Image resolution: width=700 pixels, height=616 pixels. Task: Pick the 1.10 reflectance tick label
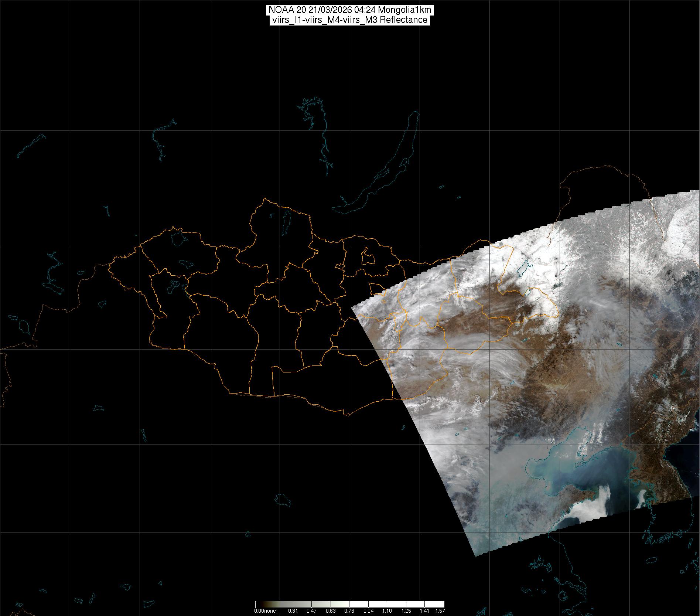click(387, 611)
